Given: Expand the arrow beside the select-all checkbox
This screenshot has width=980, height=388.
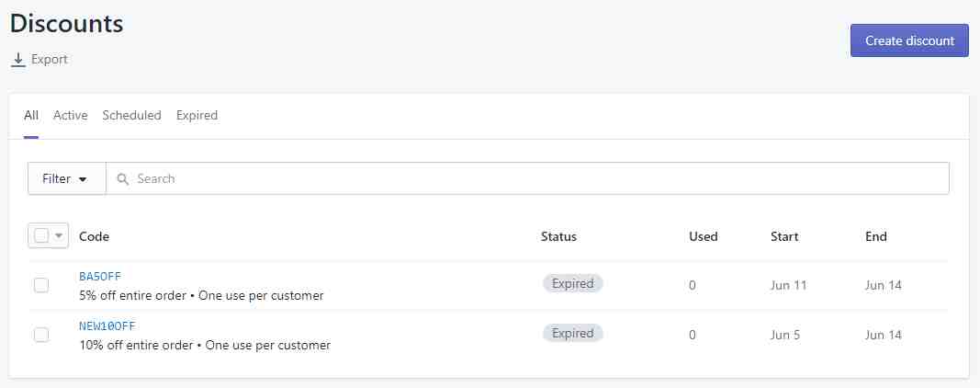Looking at the screenshot, I should point(60,236).
